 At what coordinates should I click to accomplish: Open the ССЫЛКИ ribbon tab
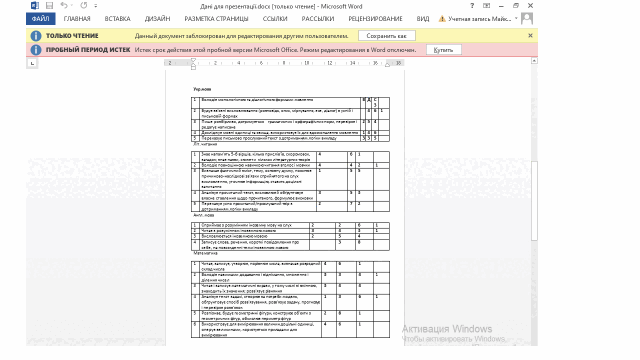[275, 19]
